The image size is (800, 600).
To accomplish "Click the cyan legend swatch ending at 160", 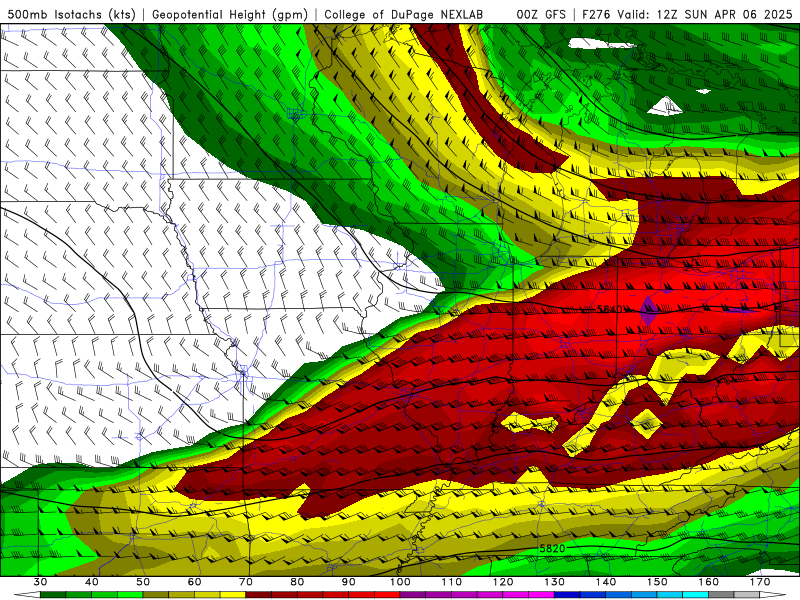I will coord(696,595).
